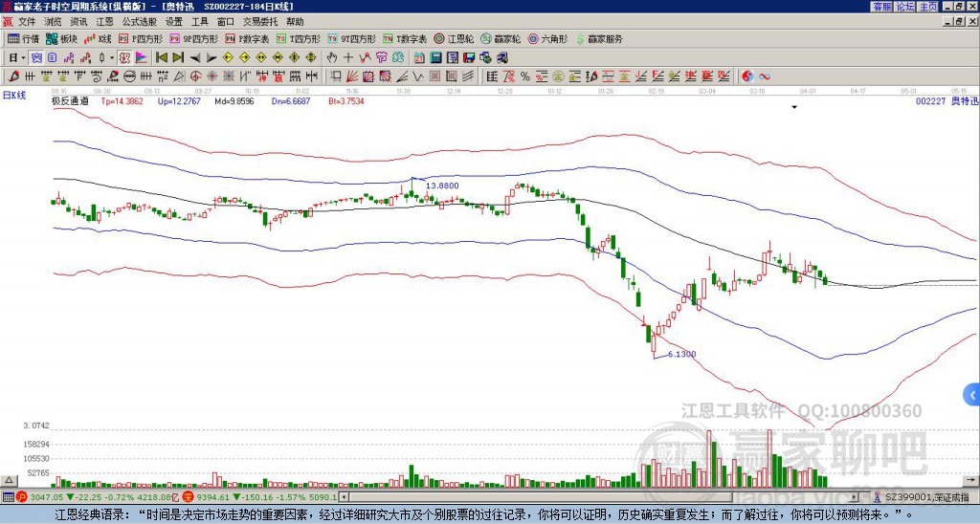Open the 文件 menu
The image size is (980, 524).
click(26, 22)
